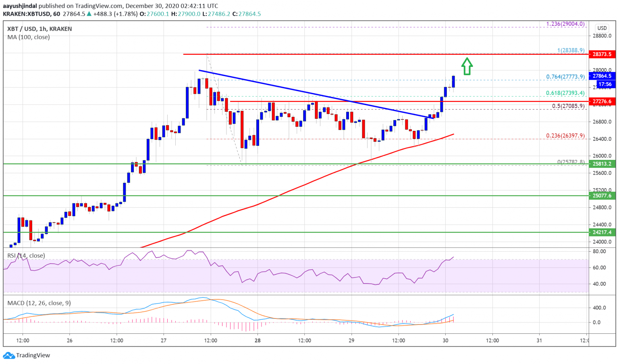Click the 17:56 countdown timer label
The height and width of the screenshot is (364, 619).
pos(605,84)
